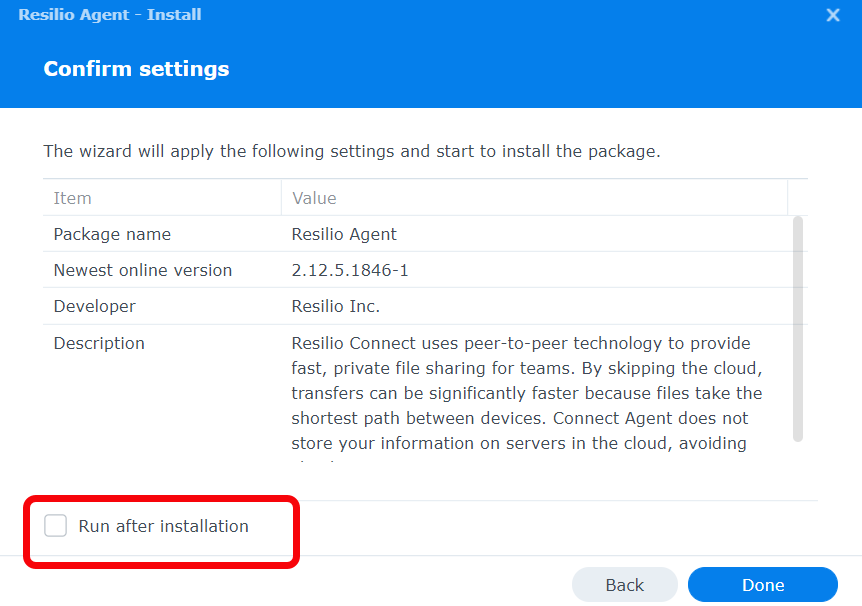Click the settings table vertical scrollbar

pos(798,328)
